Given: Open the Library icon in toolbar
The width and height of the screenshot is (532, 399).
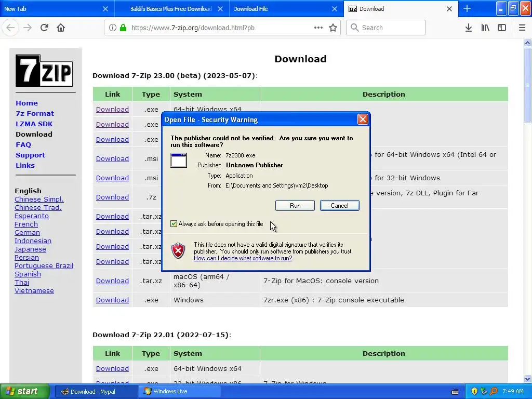Looking at the screenshot, I should [x=485, y=28].
